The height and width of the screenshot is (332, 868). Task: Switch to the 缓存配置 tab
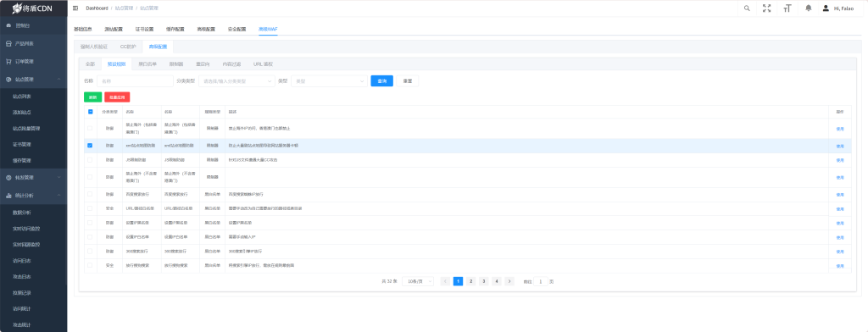point(175,29)
